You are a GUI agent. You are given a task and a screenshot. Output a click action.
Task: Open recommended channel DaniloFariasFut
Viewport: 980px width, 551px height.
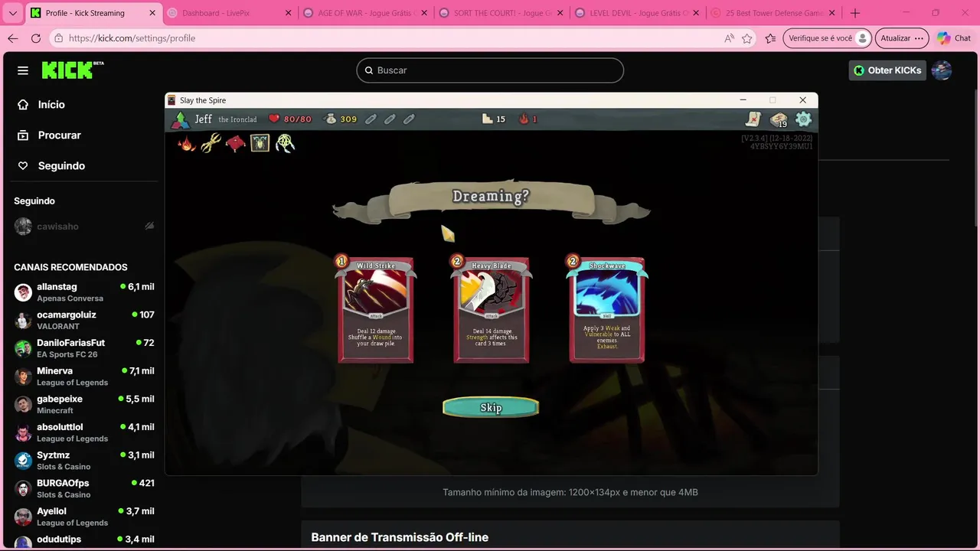tap(84, 348)
